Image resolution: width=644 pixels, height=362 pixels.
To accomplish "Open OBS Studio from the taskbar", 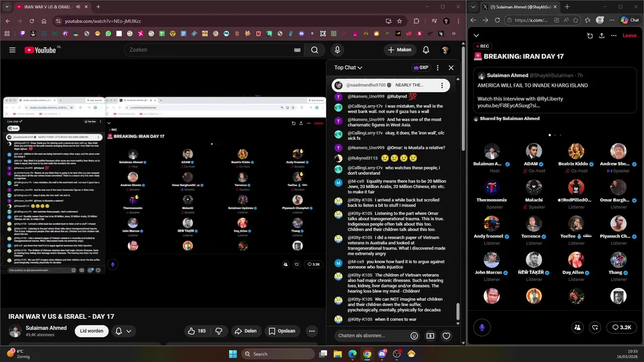I will pos(396,354).
